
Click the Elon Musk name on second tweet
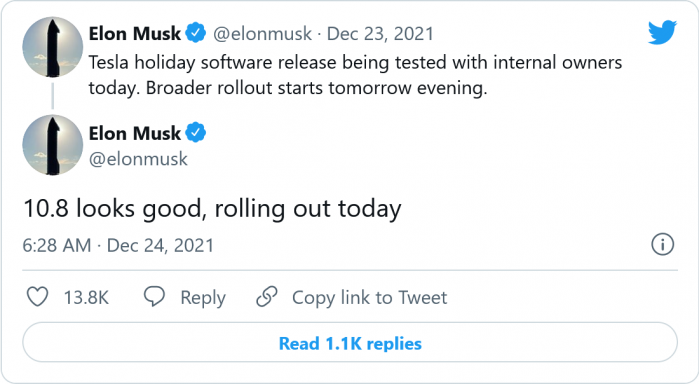[x=134, y=133]
